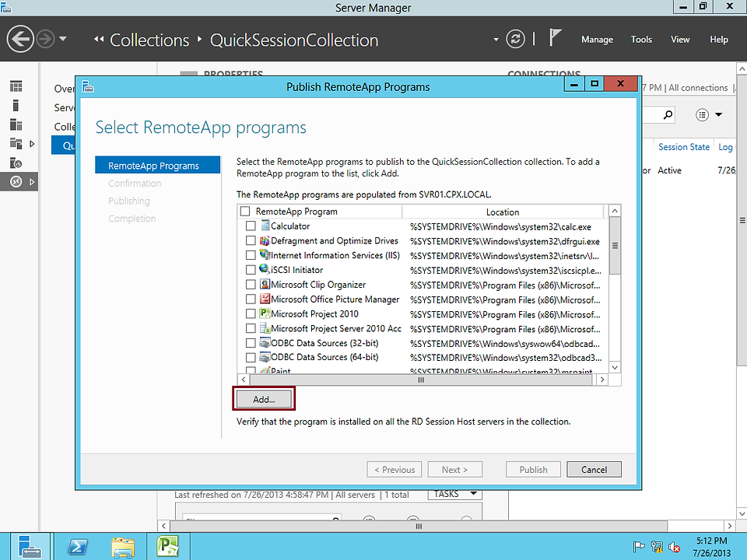Check the select-all RemoteApp Program checkbox
This screenshot has height=560, width=747.
[245, 211]
